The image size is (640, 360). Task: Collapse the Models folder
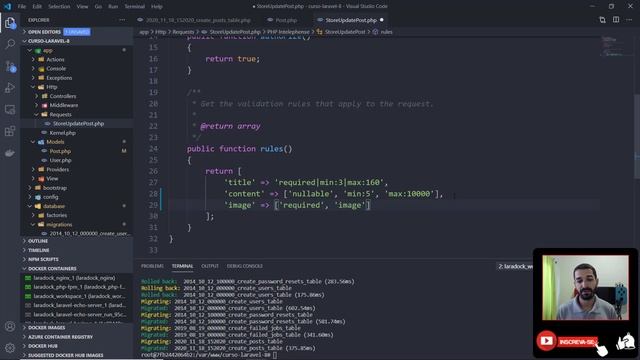(x=77, y=142)
